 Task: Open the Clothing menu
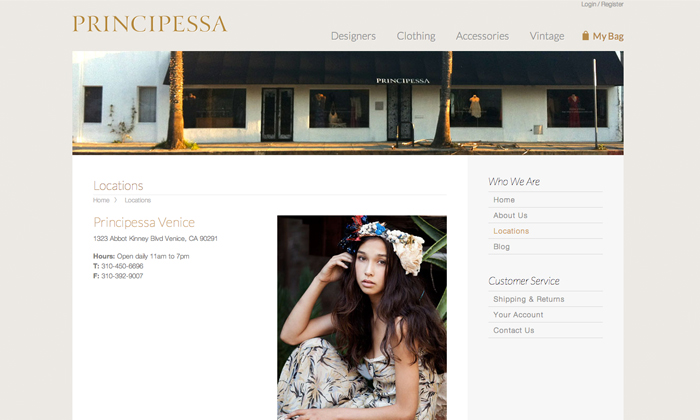(416, 36)
